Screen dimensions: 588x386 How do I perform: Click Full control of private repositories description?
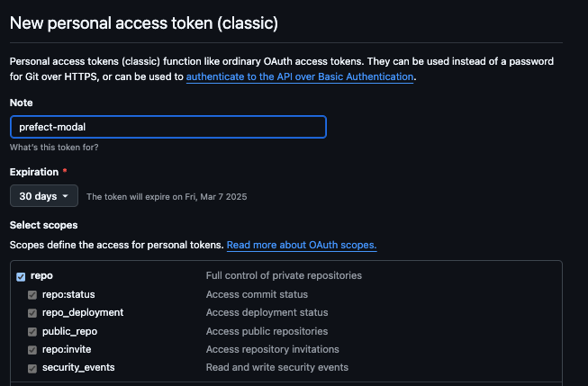284,275
